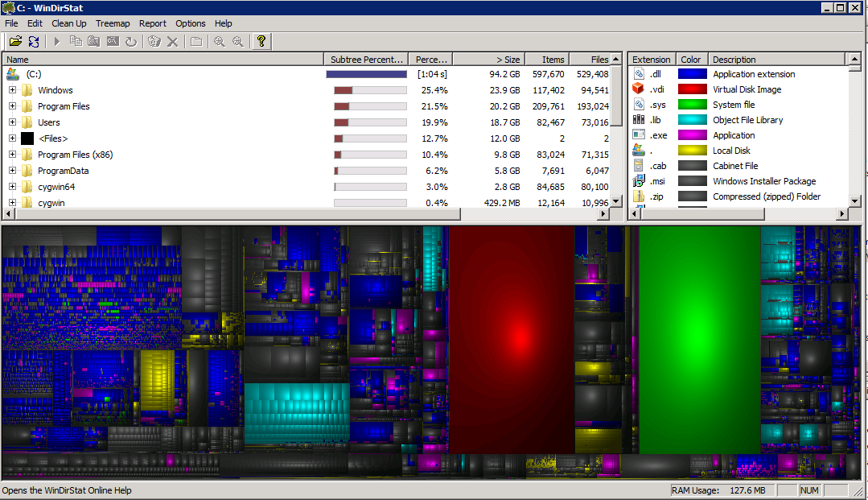This screenshot has height=500, width=868.
Task: Click the Delete to Recycle Bin icon
Action: (154, 41)
